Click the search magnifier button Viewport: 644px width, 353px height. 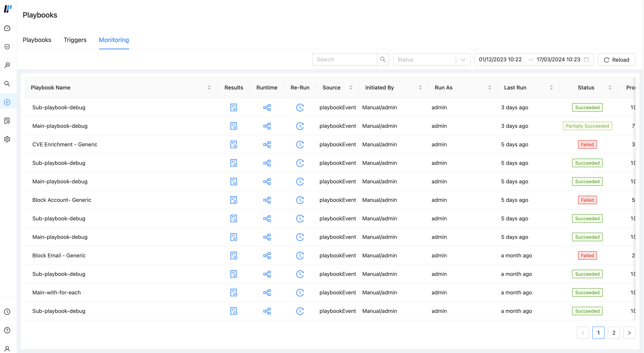(x=383, y=60)
